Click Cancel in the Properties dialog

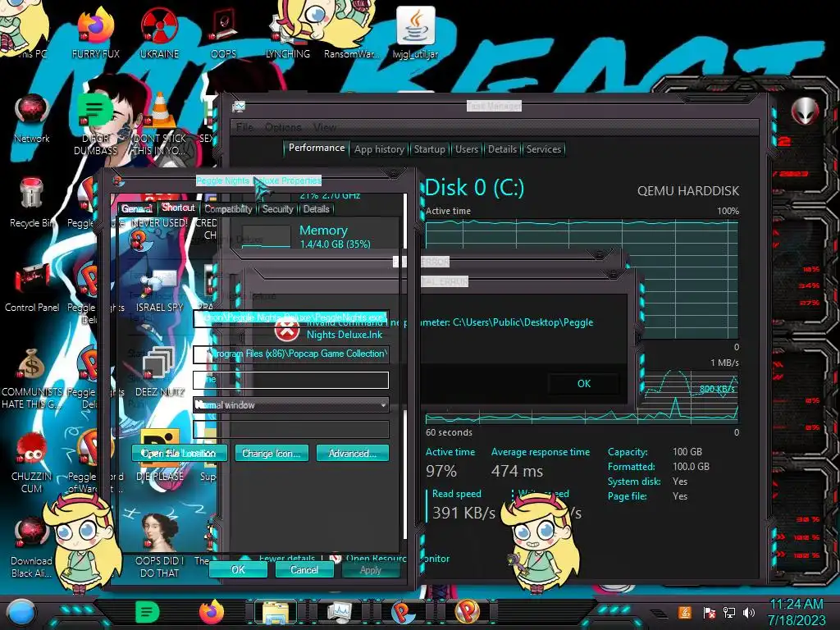[304, 569]
